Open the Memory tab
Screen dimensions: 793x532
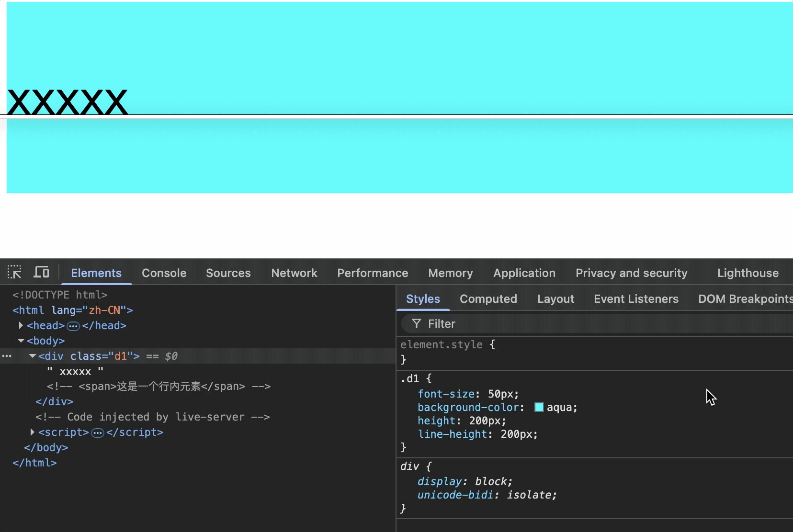(451, 273)
